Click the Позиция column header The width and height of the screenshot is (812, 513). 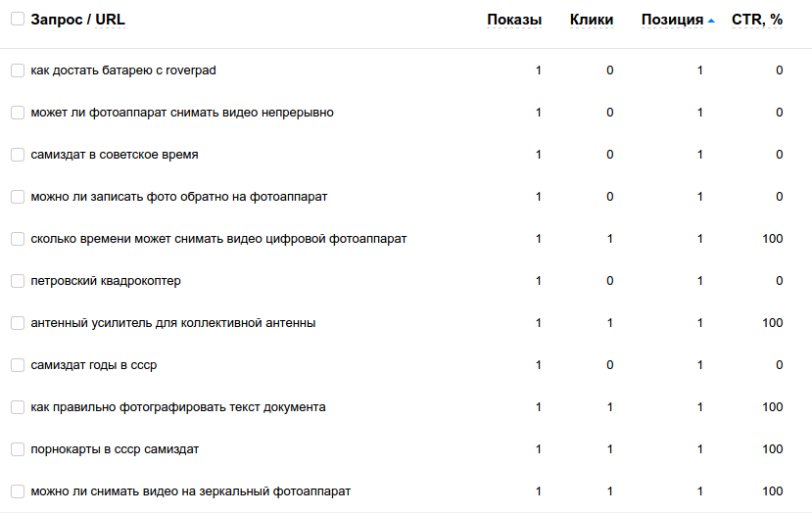point(672,20)
